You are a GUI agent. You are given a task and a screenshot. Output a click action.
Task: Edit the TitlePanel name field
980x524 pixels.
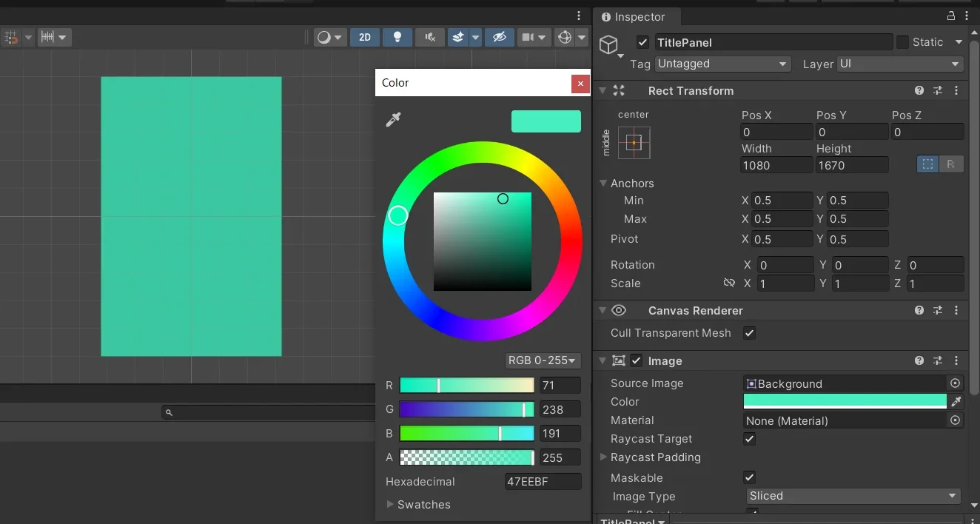point(773,43)
